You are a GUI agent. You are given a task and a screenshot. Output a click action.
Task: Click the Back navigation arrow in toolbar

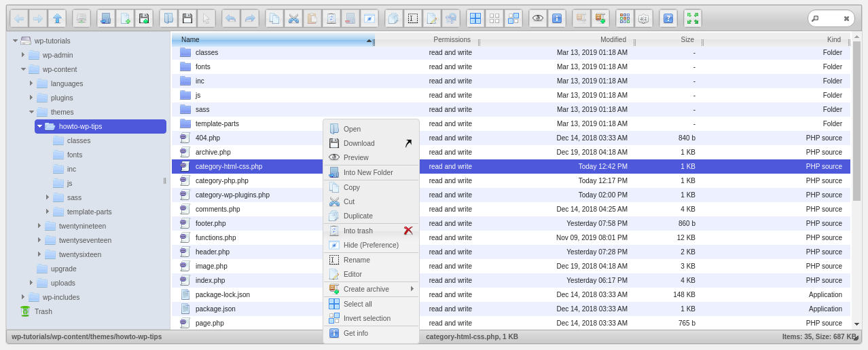point(19,18)
